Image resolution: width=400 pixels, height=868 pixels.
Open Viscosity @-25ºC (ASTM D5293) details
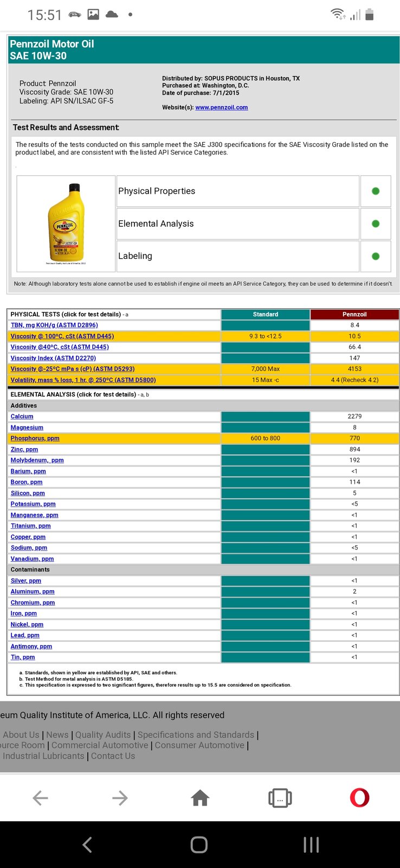[x=73, y=369]
